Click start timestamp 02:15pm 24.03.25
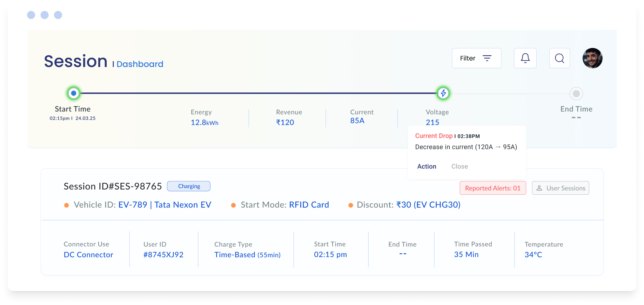This screenshot has width=644, height=305. coord(72,118)
